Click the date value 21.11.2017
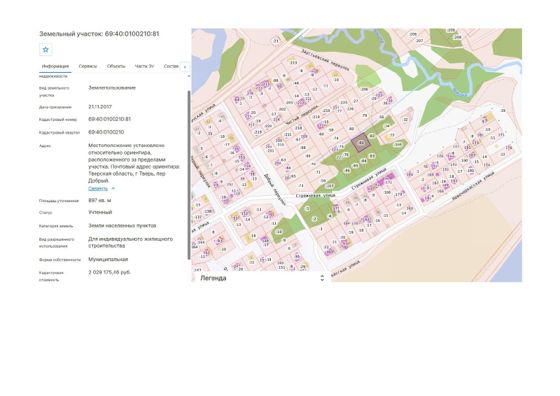The width and height of the screenshot is (560, 396). [x=100, y=107]
